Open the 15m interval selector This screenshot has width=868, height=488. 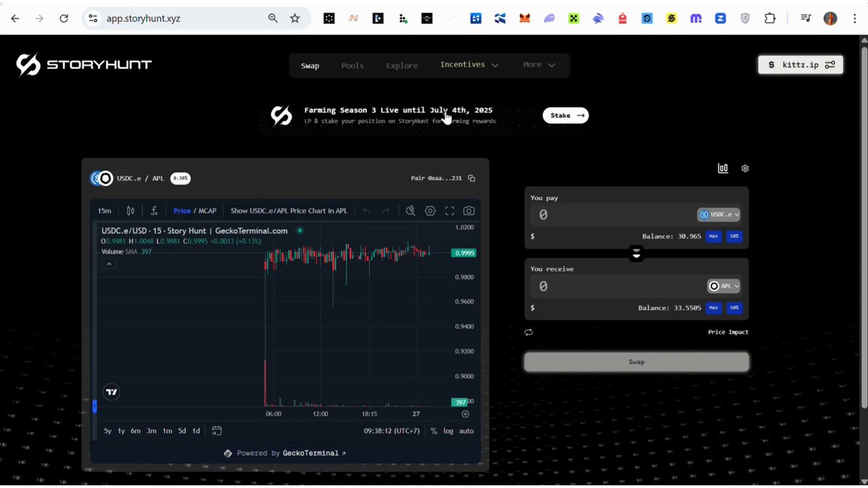[104, 211]
